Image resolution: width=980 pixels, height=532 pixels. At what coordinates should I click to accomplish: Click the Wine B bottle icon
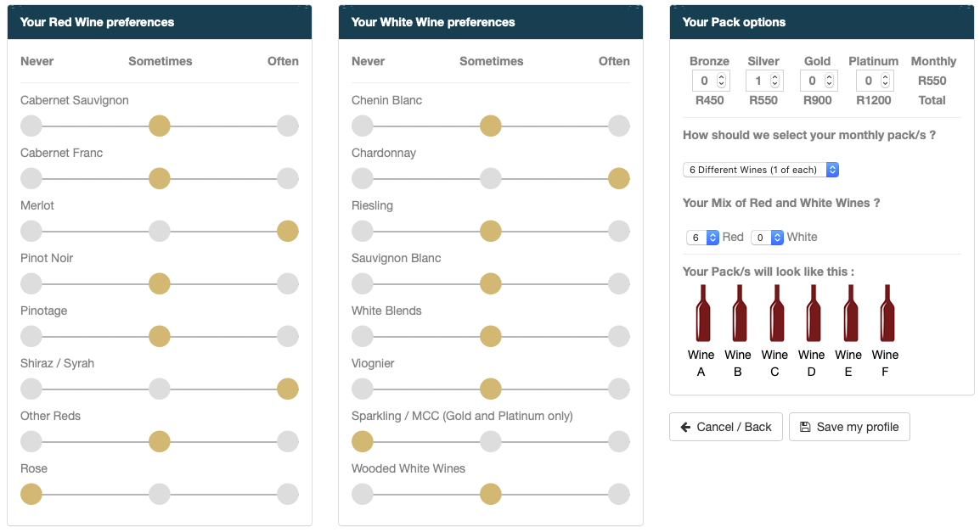pos(740,313)
